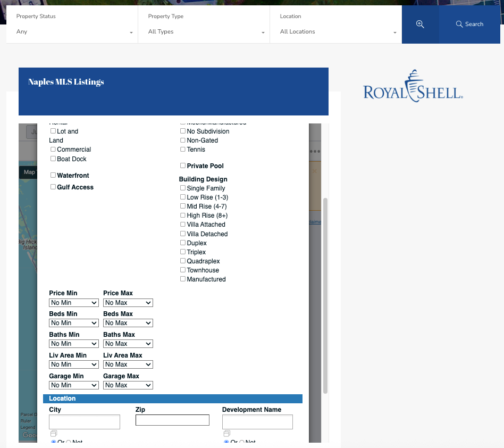
Task: Enable the Waterfront checkbox
Action: pos(53,175)
